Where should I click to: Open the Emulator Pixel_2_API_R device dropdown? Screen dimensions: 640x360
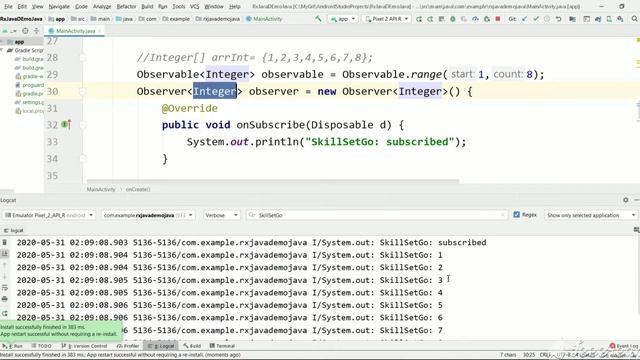pyautogui.click(x=49, y=215)
